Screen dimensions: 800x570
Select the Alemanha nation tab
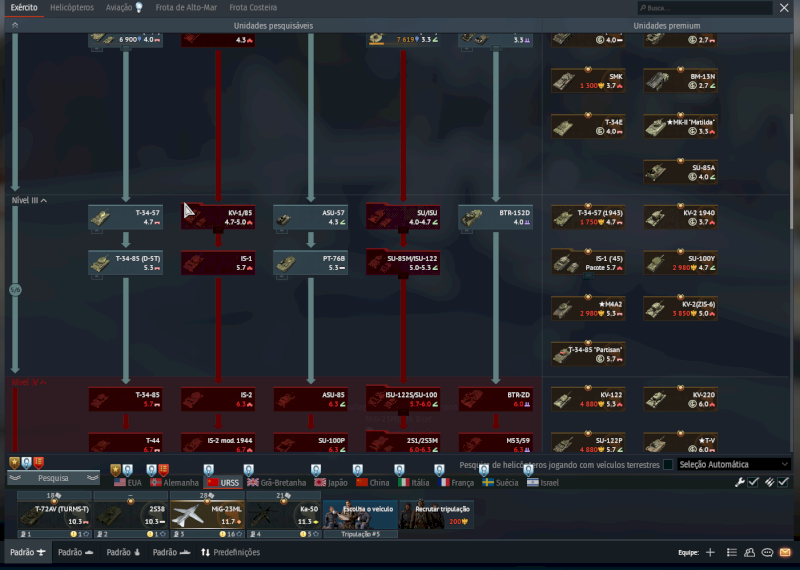click(x=175, y=482)
